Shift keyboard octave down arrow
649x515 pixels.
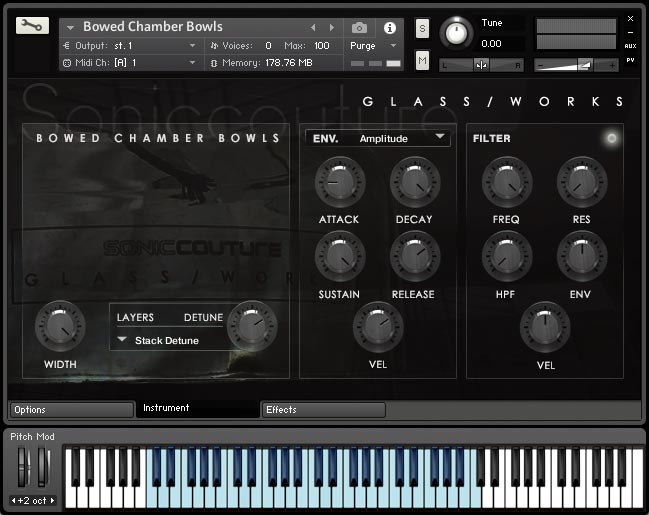point(13,501)
